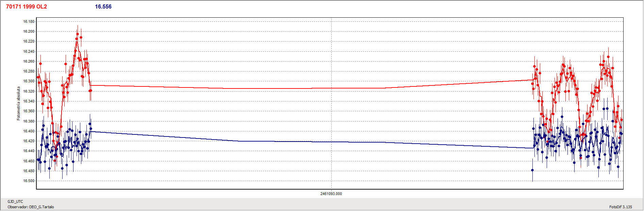Click the 16.300 magnitude axis label
This screenshot has width=644, height=211.
(x=29, y=81)
